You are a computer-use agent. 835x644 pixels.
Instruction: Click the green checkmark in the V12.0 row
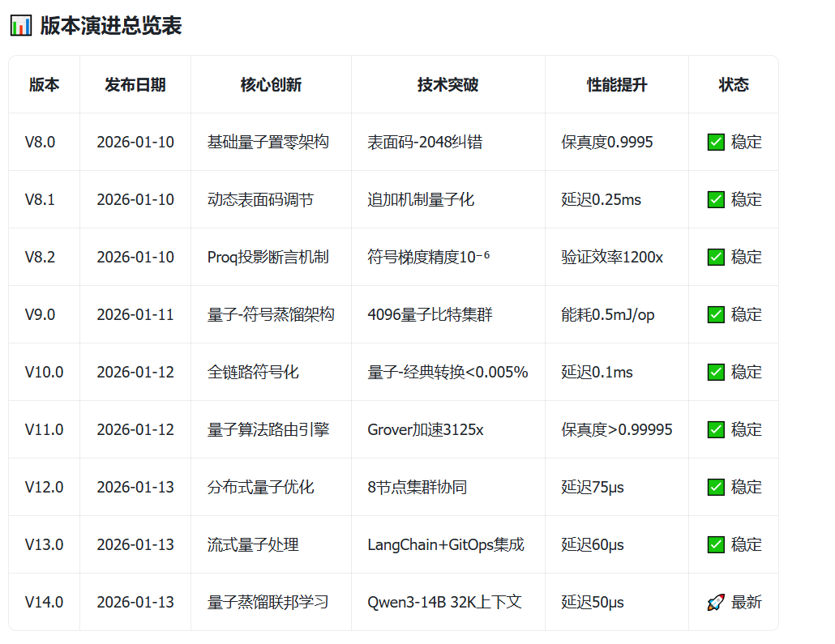(716, 487)
